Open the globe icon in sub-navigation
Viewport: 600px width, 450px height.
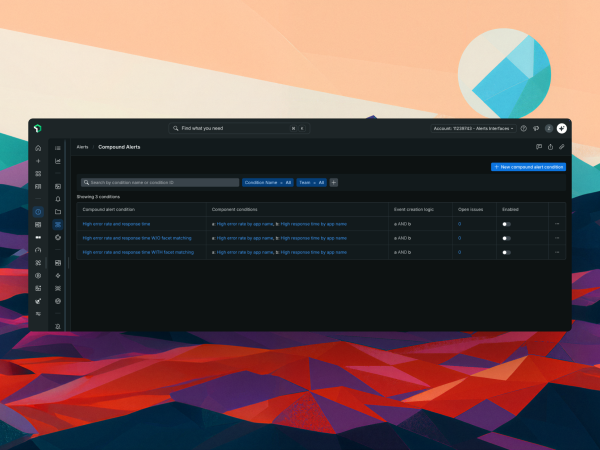58,301
